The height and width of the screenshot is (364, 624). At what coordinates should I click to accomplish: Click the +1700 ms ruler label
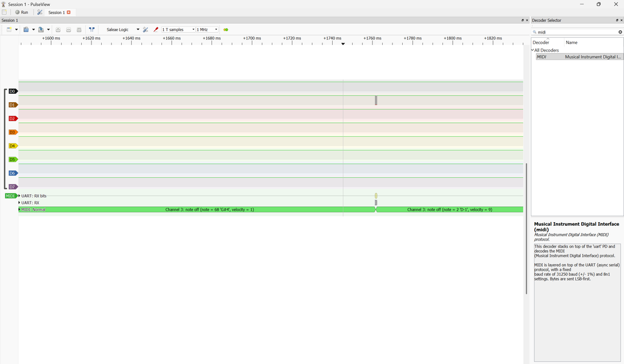coord(252,38)
